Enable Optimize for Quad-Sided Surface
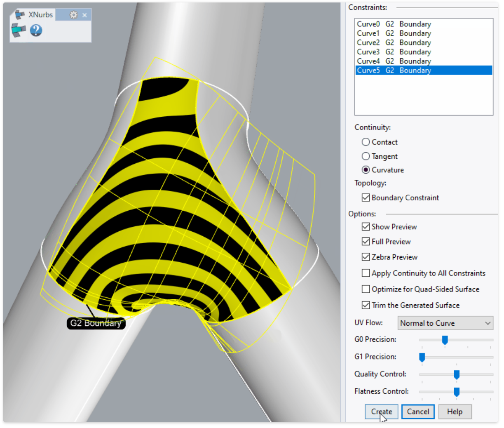Viewport: 504px width, 428px height. (x=366, y=289)
